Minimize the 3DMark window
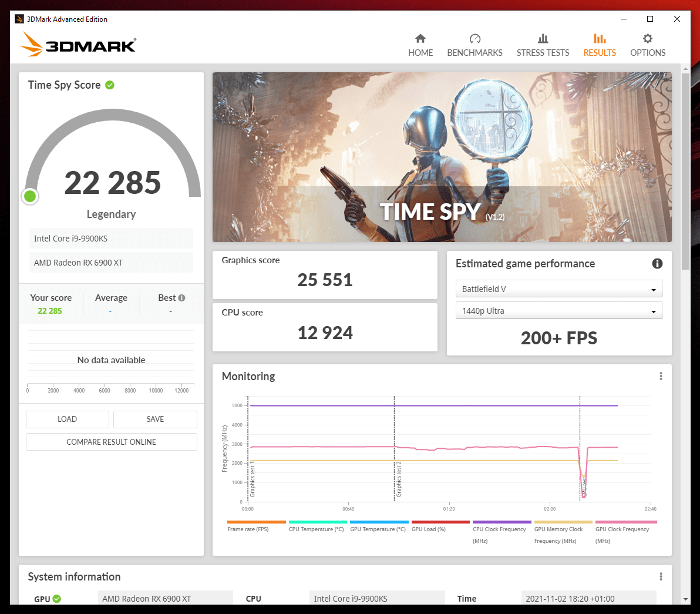The height and width of the screenshot is (614, 700). pyautogui.click(x=624, y=19)
